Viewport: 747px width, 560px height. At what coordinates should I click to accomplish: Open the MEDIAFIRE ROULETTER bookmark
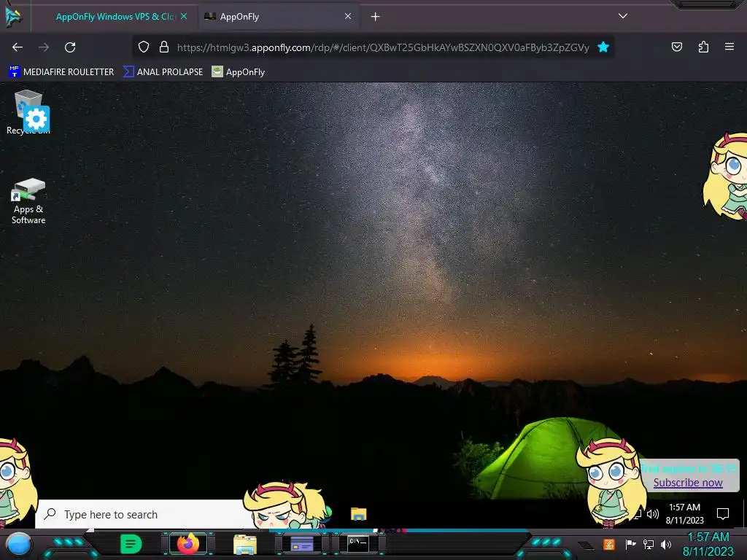click(61, 72)
